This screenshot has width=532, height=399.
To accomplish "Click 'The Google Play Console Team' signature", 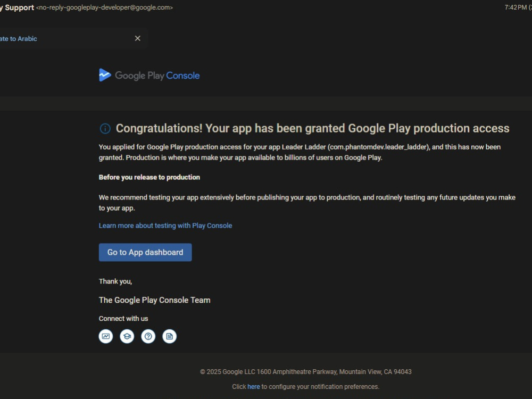I will click(154, 300).
